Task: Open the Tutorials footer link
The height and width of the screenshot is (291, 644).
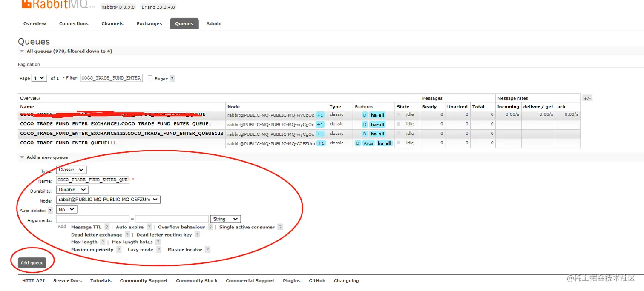Action: pyautogui.click(x=101, y=281)
